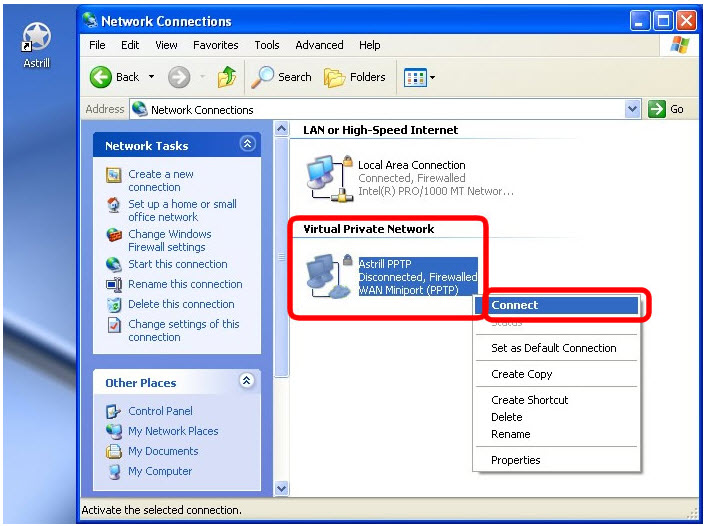
Task: Select the Astrill PPTP connection icon
Action: pyautogui.click(x=329, y=276)
